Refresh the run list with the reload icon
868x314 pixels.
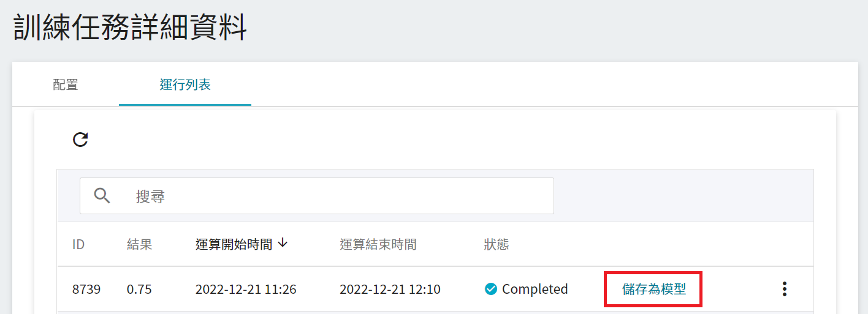click(x=80, y=140)
